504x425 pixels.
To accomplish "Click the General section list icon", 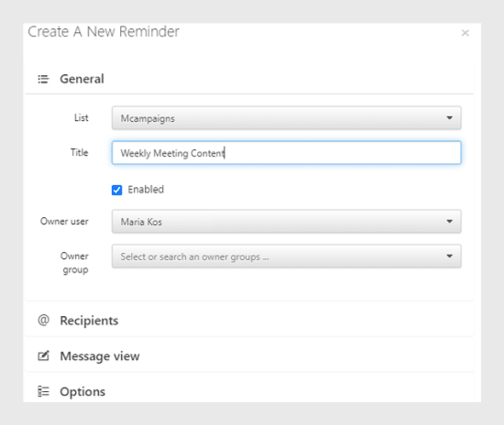I will pos(43,79).
